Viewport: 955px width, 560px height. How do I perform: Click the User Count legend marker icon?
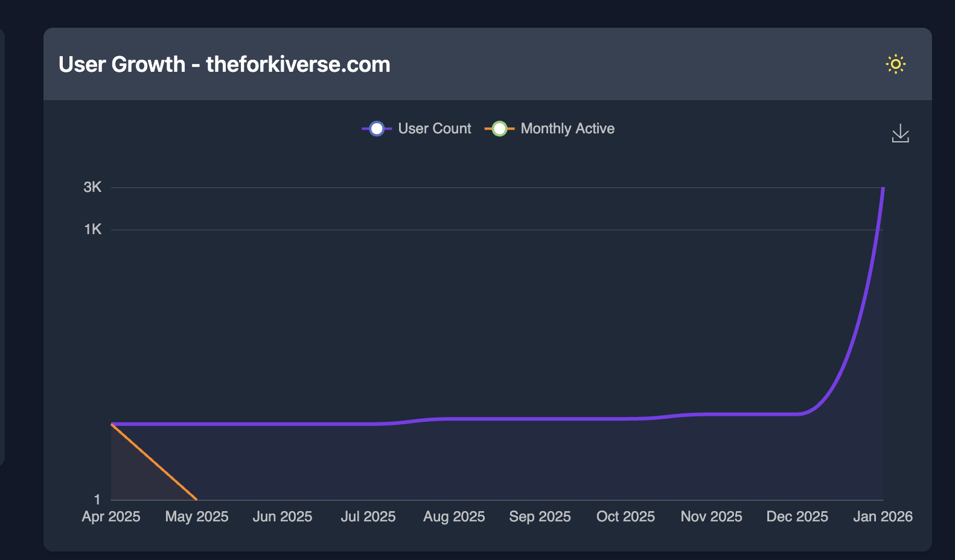[x=377, y=129]
